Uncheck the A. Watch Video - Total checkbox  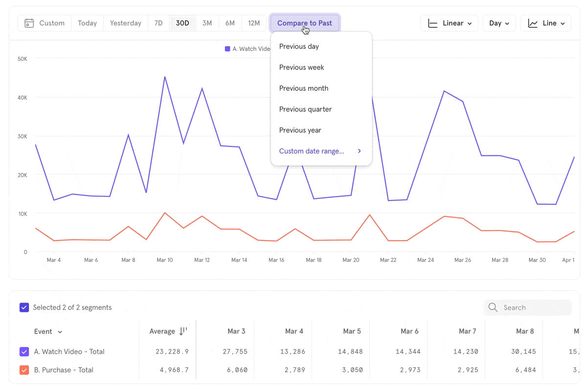click(x=24, y=351)
